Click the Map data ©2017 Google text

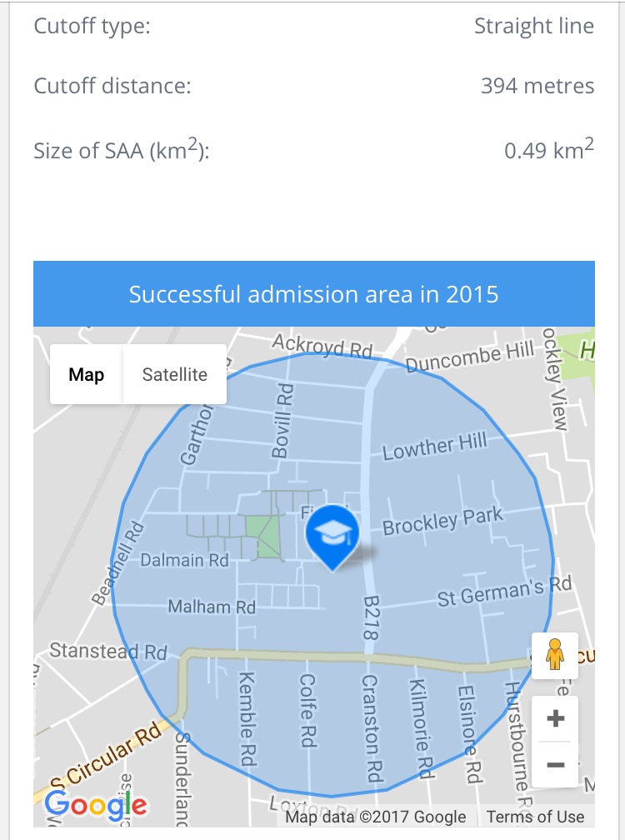point(376,817)
